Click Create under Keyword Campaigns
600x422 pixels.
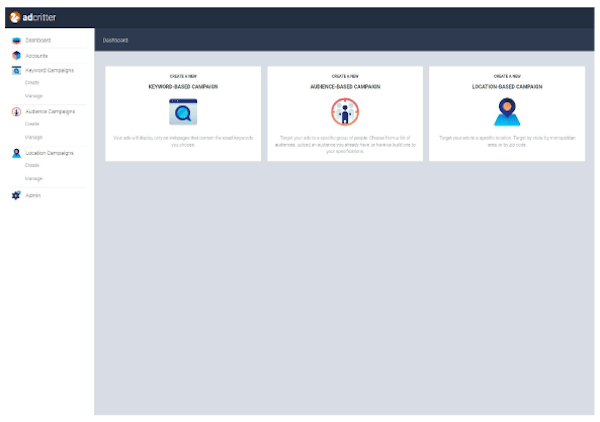[32, 83]
